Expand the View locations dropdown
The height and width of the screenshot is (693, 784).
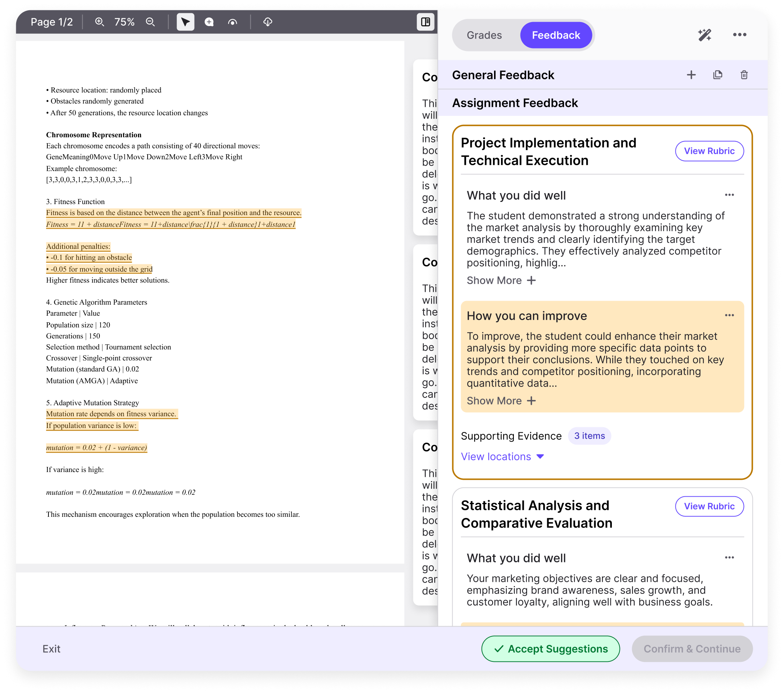coord(502,456)
